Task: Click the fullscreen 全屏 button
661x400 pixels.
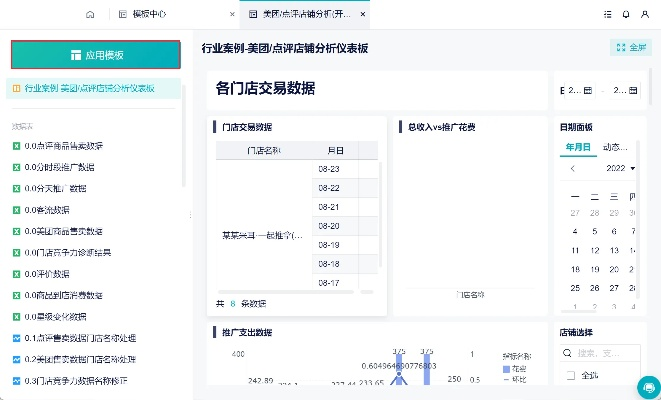Action: pyautogui.click(x=630, y=47)
